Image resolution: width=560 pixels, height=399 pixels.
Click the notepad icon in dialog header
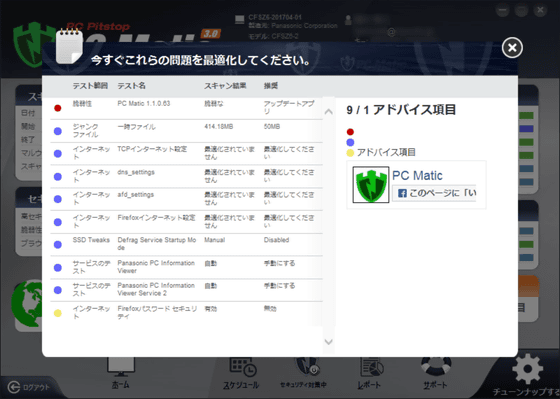(70, 46)
